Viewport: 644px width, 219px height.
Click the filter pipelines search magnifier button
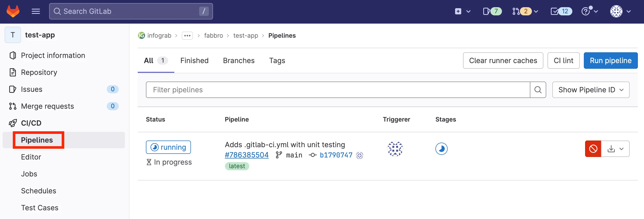[x=538, y=90]
